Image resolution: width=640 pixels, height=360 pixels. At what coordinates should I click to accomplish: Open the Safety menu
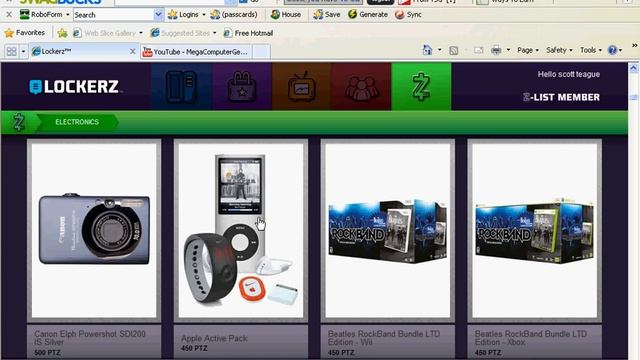coord(559,50)
